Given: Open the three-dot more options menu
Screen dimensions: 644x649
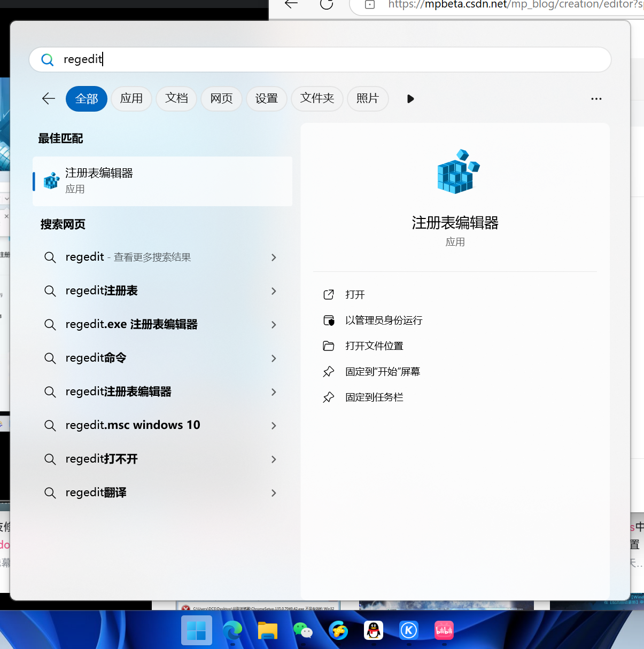Looking at the screenshot, I should pos(596,99).
